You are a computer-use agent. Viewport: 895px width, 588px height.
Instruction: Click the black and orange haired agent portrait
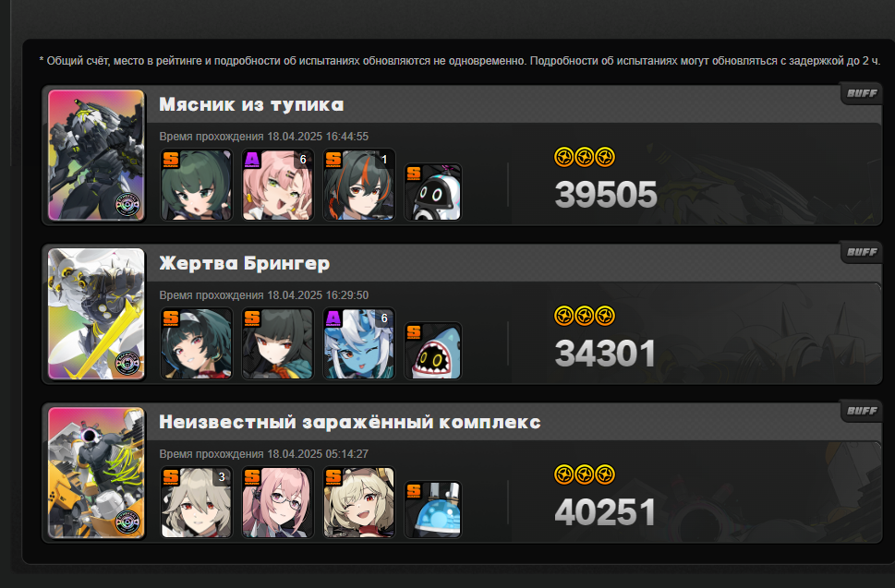(x=358, y=185)
